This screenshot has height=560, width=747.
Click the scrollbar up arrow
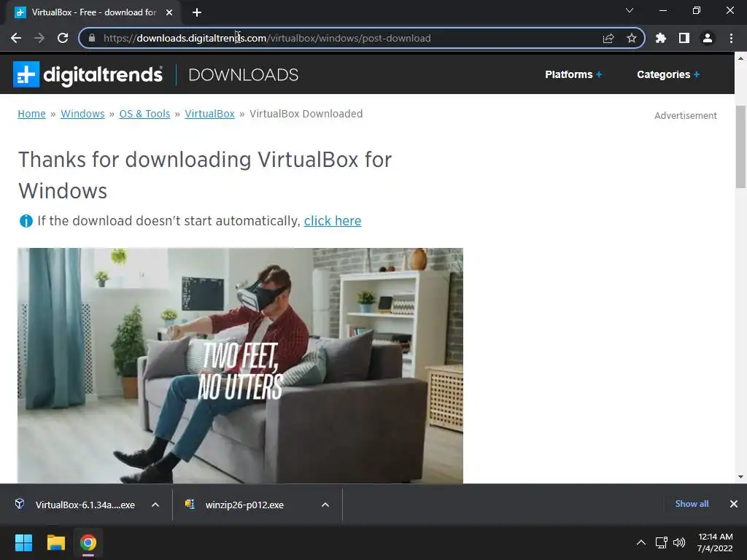click(741, 58)
